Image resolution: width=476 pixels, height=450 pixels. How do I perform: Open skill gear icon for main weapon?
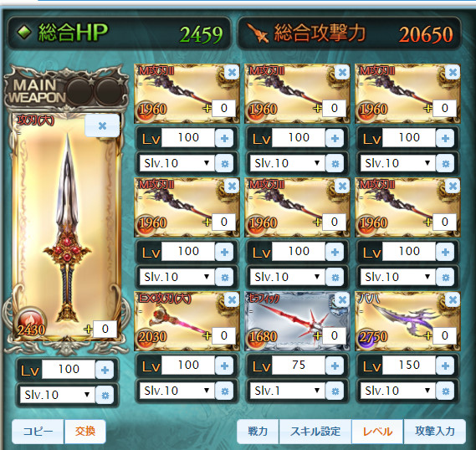coord(105,395)
